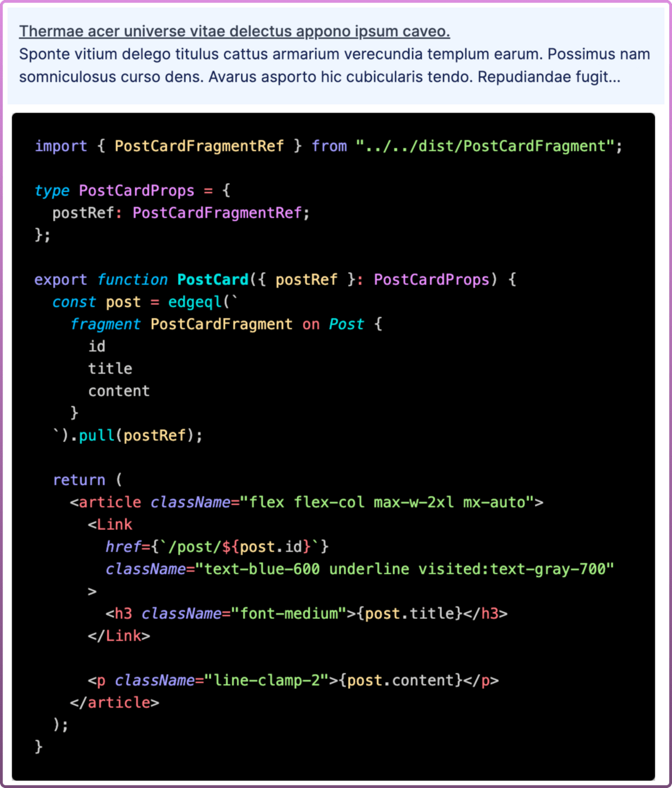The width and height of the screenshot is (672, 788).
Task: Click the "type PostCardProps" declaration line
Action: pyautogui.click(x=132, y=191)
